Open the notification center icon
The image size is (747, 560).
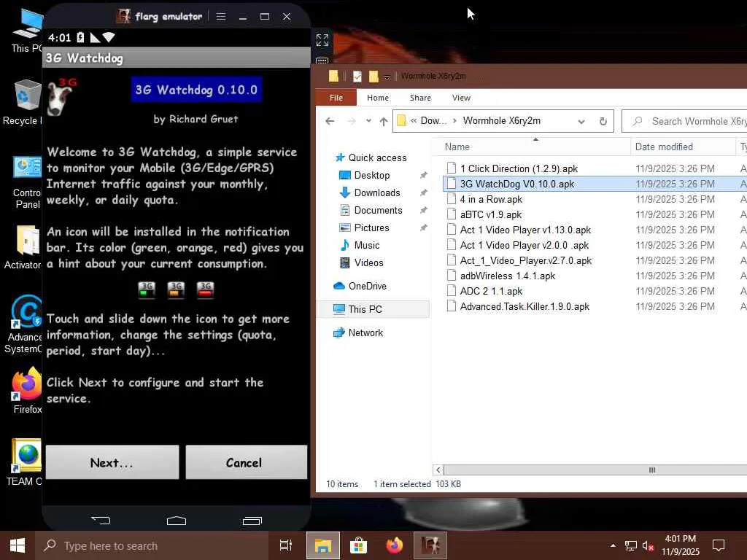click(x=719, y=545)
